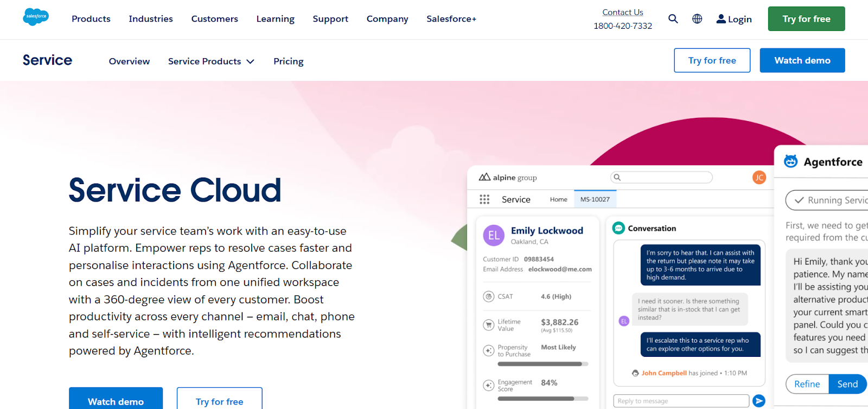Click the 84% engagement score value

[x=549, y=383]
